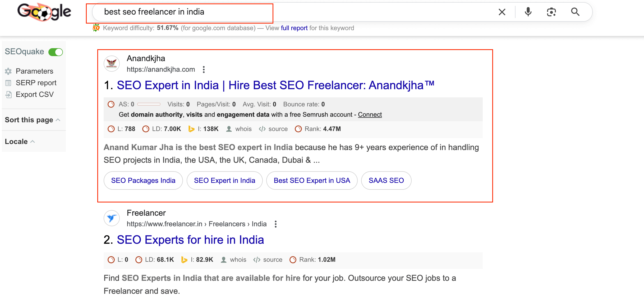The width and height of the screenshot is (644, 307).
Task: Click the magnifying glass search button
Action: point(575,12)
